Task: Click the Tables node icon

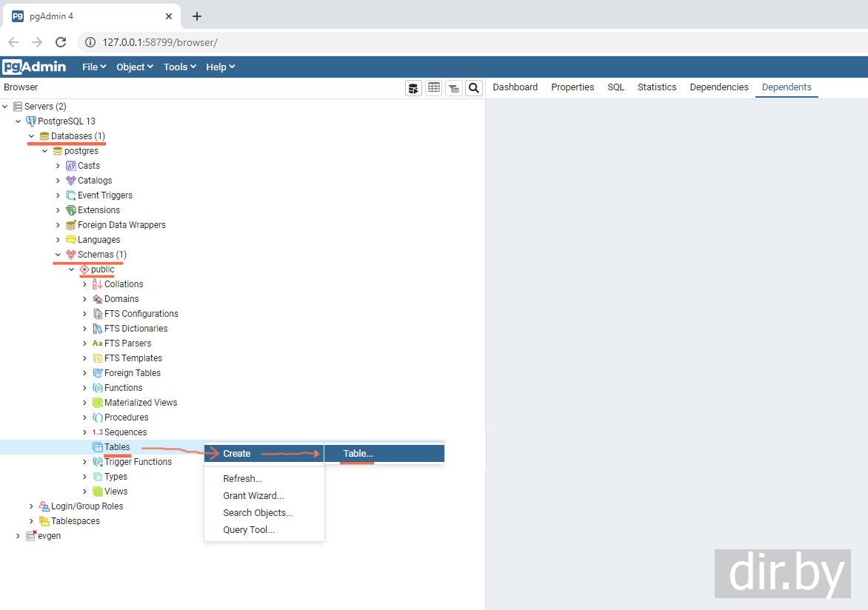Action: click(98, 447)
